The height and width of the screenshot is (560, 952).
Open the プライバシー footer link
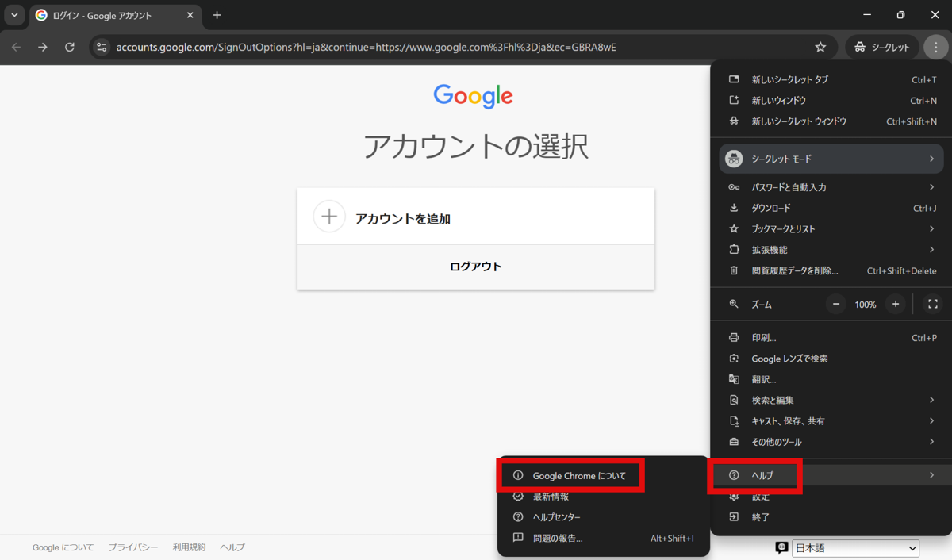[133, 547]
